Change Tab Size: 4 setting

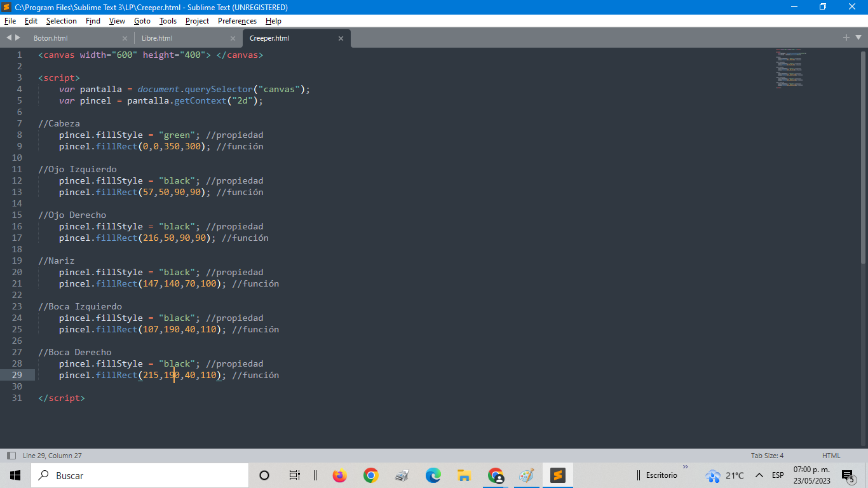767,456
